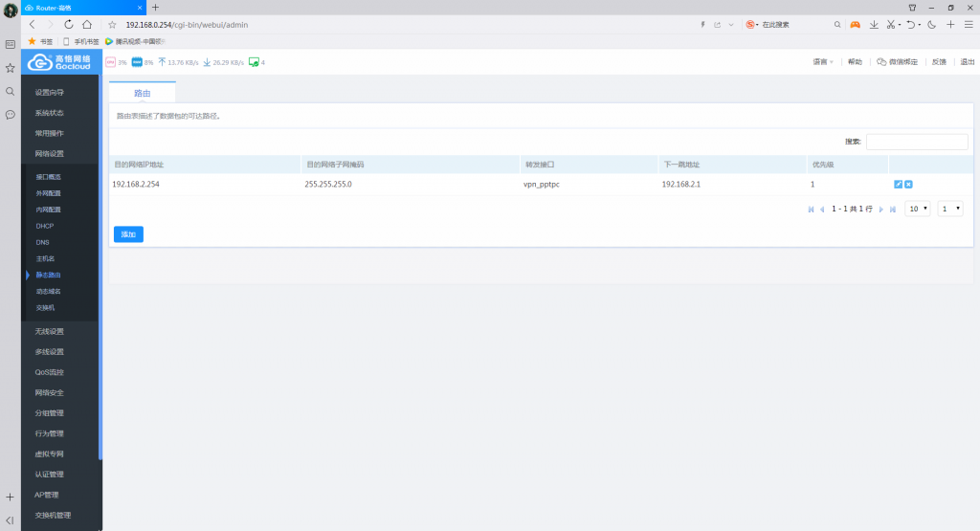Expand the 多线设置 menu section
This screenshot has height=531, width=980.
tap(50, 352)
